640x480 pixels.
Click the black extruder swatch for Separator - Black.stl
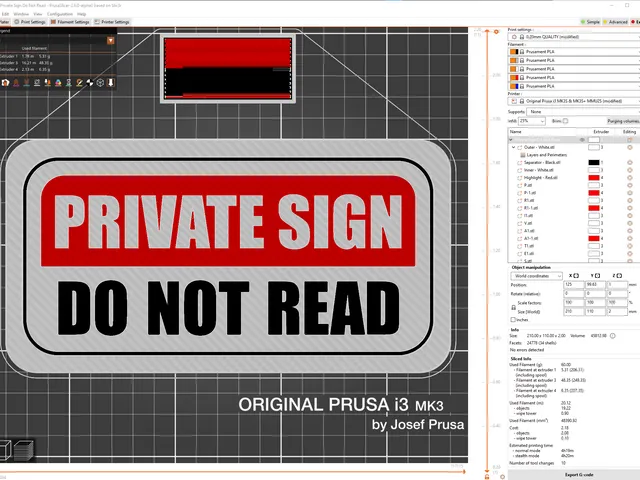pyautogui.click(x=594, y=162)
